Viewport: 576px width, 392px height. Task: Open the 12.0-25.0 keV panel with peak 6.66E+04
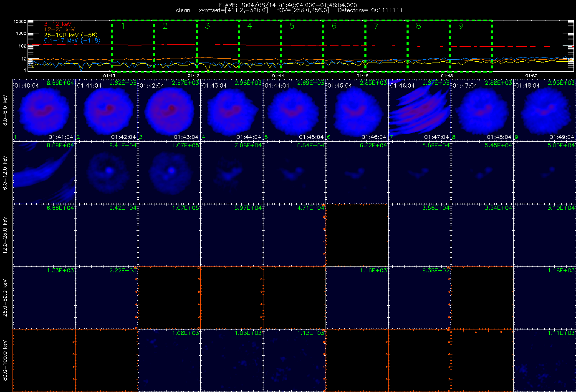pos(44,235)
